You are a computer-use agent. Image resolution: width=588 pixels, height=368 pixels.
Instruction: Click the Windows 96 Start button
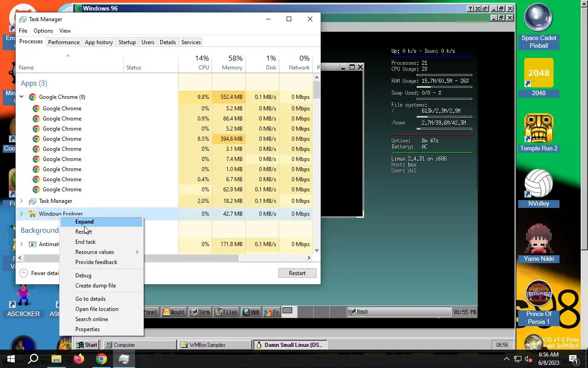click(x=87, y=345)
